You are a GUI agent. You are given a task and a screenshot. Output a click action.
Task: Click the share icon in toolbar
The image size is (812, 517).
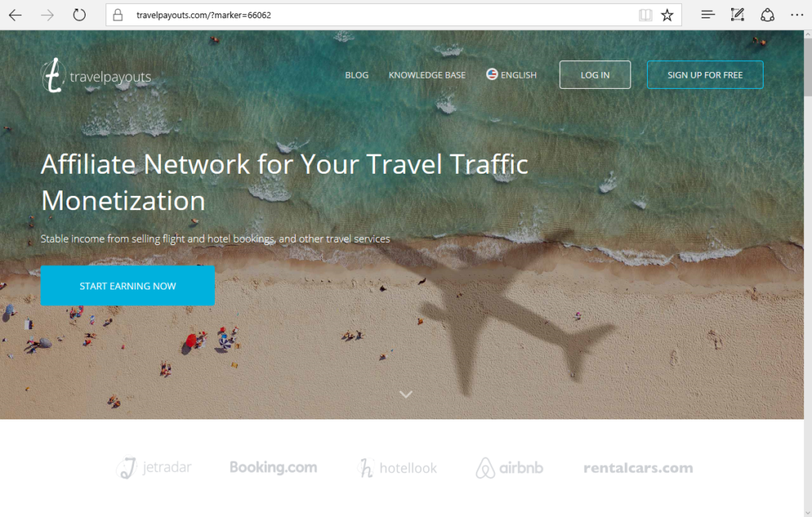click(768, 15)
